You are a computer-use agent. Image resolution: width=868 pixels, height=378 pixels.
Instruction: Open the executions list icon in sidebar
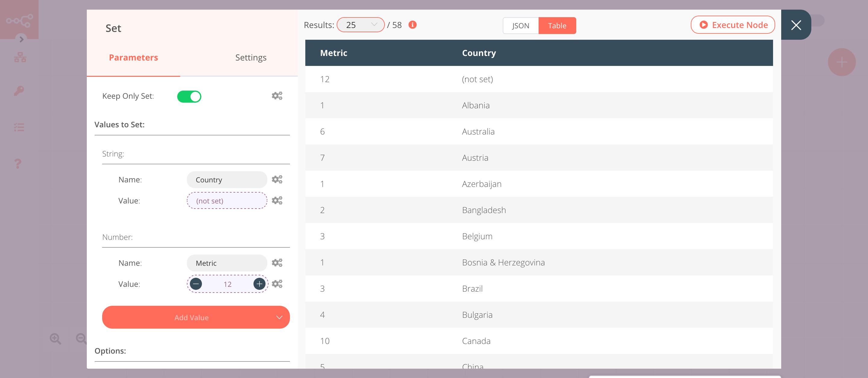[x=19, y=127]
